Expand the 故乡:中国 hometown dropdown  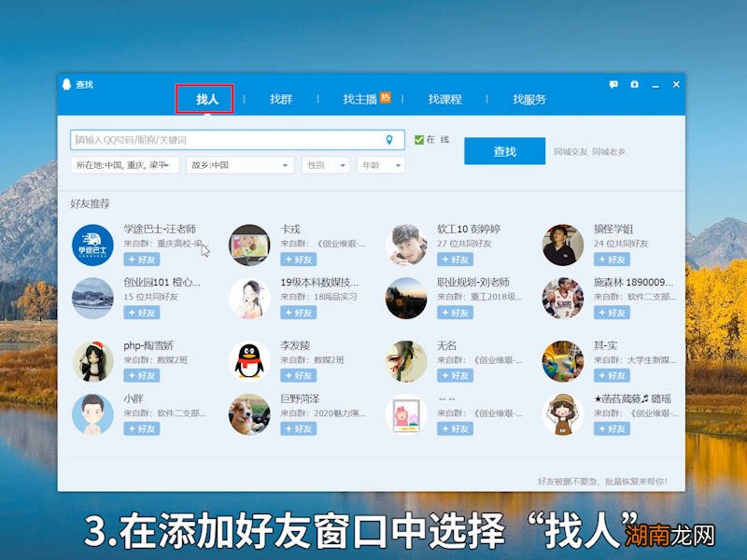pos(238,164)
